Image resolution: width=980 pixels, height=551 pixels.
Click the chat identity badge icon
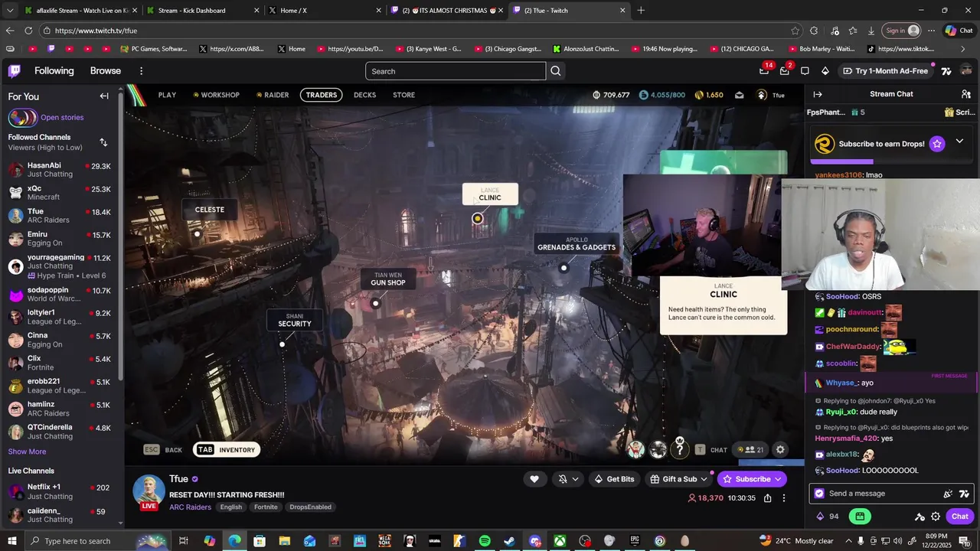pos(819,494)
